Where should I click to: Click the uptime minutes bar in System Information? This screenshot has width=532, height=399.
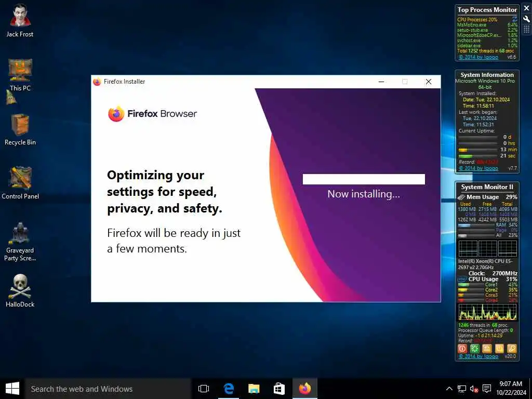click(x=478, y=150)
